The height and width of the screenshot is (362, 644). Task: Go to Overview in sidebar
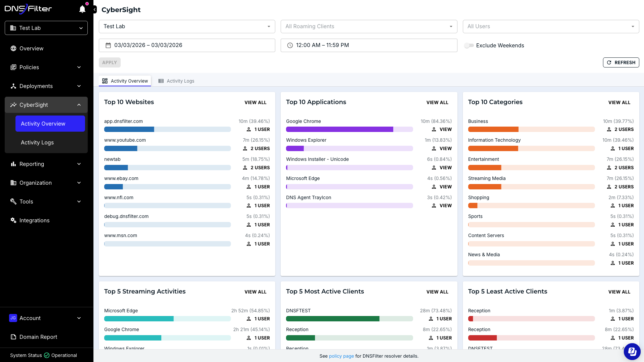(46, 48)
